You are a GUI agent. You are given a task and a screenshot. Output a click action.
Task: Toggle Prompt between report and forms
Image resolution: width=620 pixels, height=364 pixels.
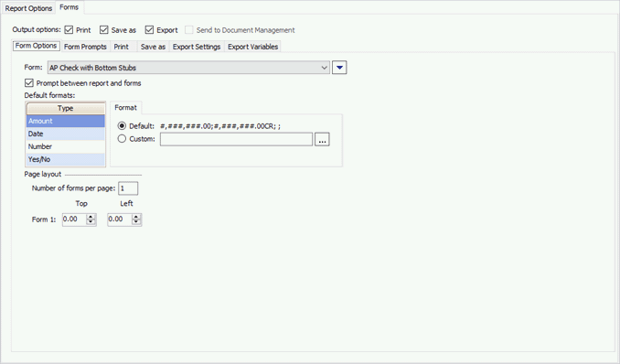click(29, 83)
